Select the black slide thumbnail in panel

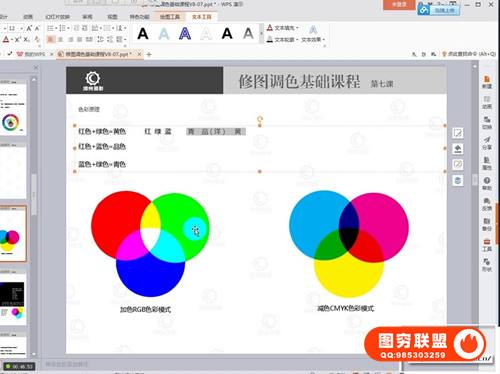tap(12, 294)
